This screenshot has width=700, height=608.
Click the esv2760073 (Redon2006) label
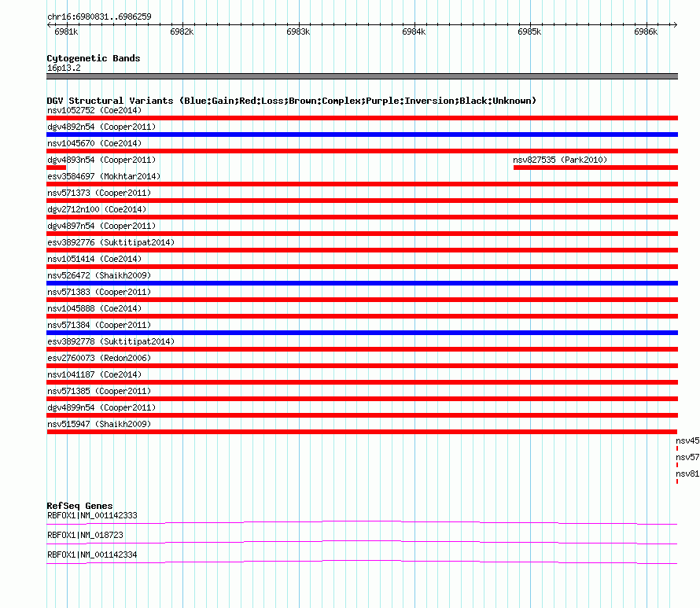pyautogui.click(x=99, y=358)
